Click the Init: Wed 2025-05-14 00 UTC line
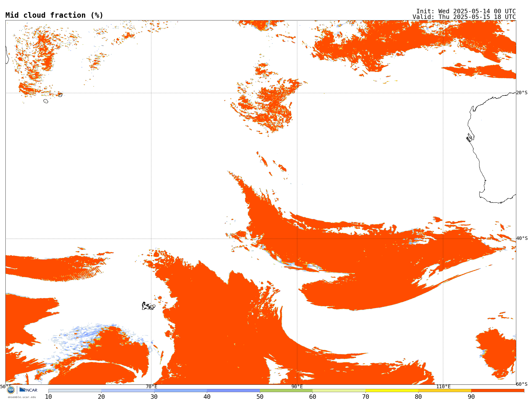The width and height of the screenshot is (532, 400). tap(466, 11)
